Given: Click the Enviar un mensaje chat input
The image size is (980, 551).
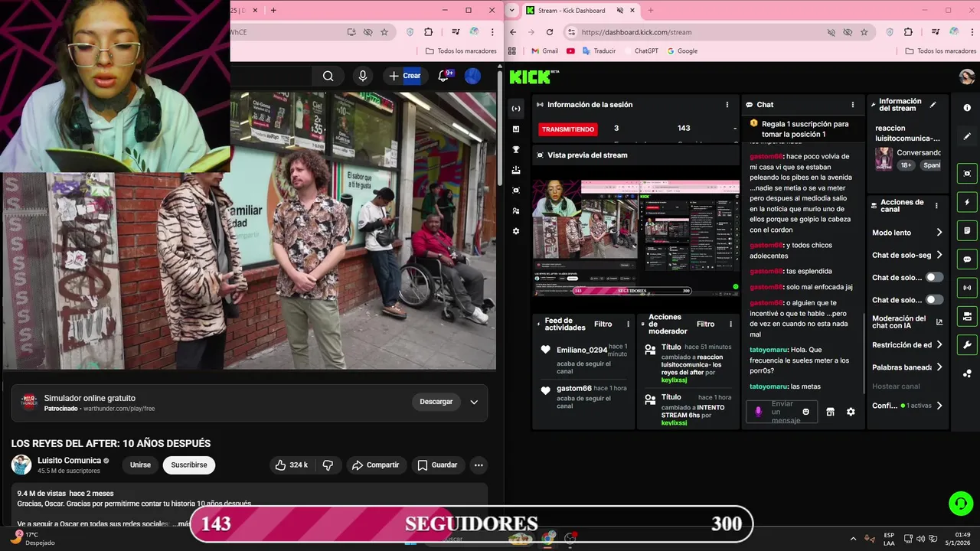Looking at the screenshot, I should pyautogui.click(x=782, y=412).
